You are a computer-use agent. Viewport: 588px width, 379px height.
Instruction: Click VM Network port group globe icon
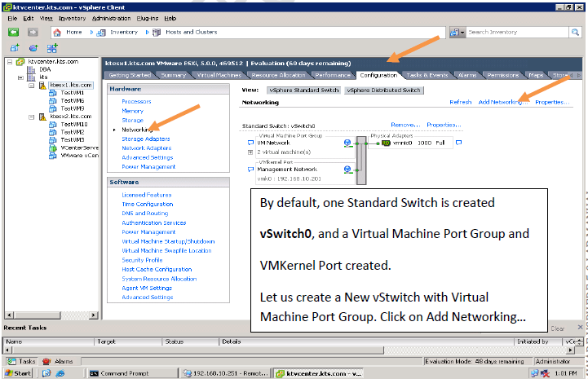[x=347, y=143]
